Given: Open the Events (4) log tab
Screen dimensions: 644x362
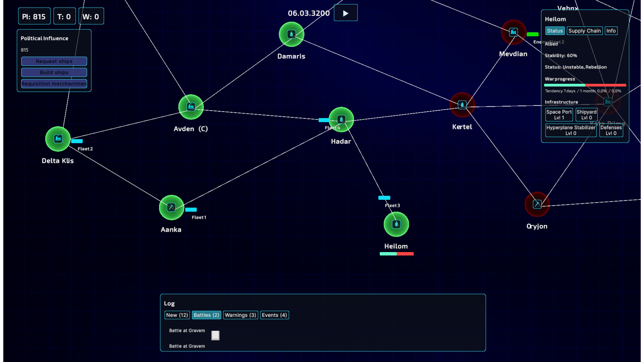Looking at the screenshot, I should pos(274,315).
